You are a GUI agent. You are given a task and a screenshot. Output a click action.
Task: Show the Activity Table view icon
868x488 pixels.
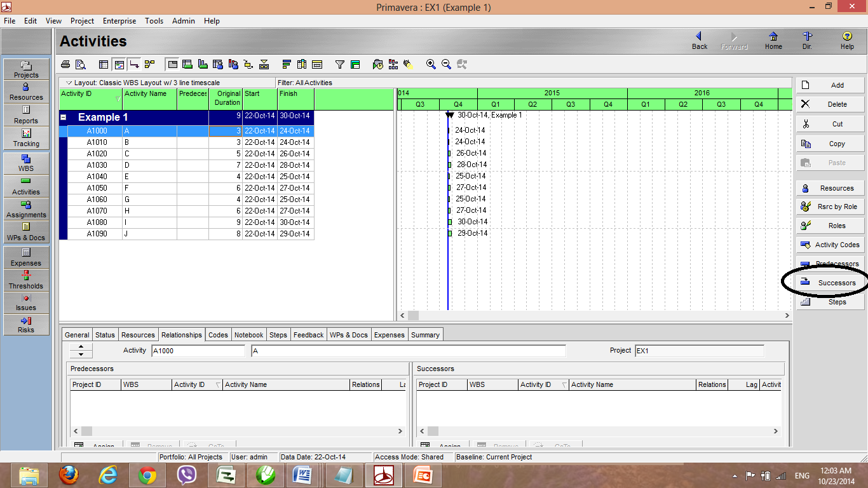tap(104, 64)
